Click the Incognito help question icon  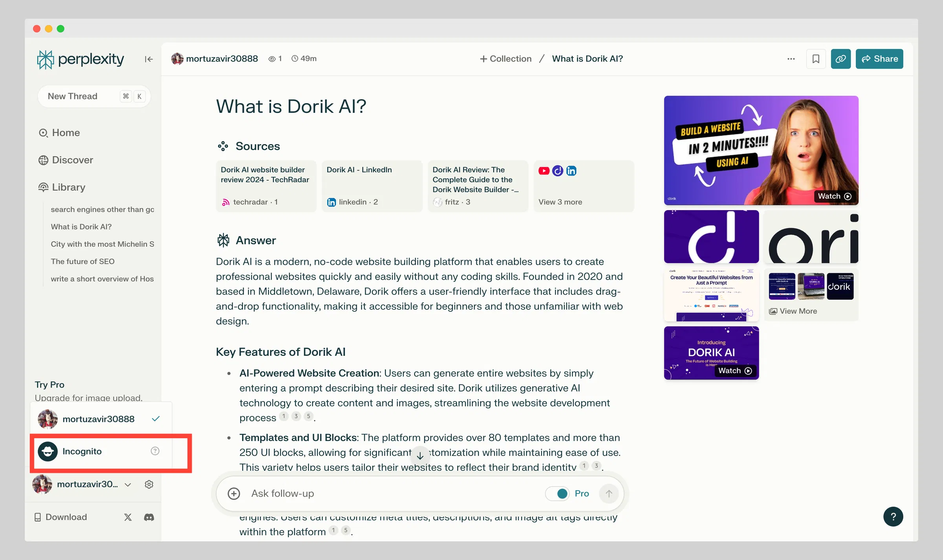click(x=155, y=451)
